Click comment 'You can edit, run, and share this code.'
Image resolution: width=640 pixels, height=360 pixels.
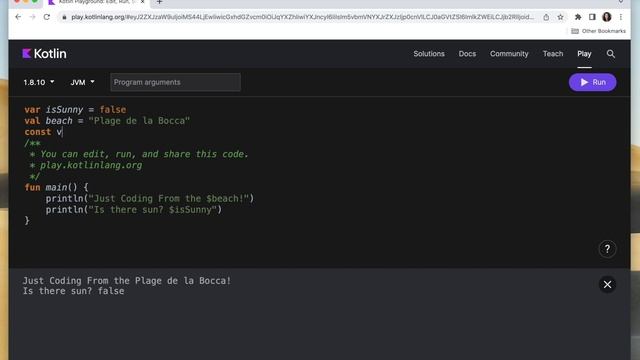(139, 154)
